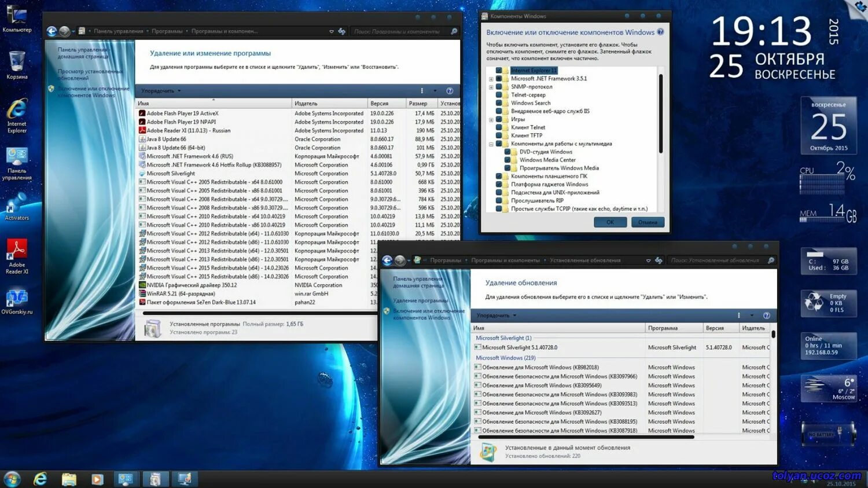
Task: Expand Игры tree node
Action: click(491, 120)
